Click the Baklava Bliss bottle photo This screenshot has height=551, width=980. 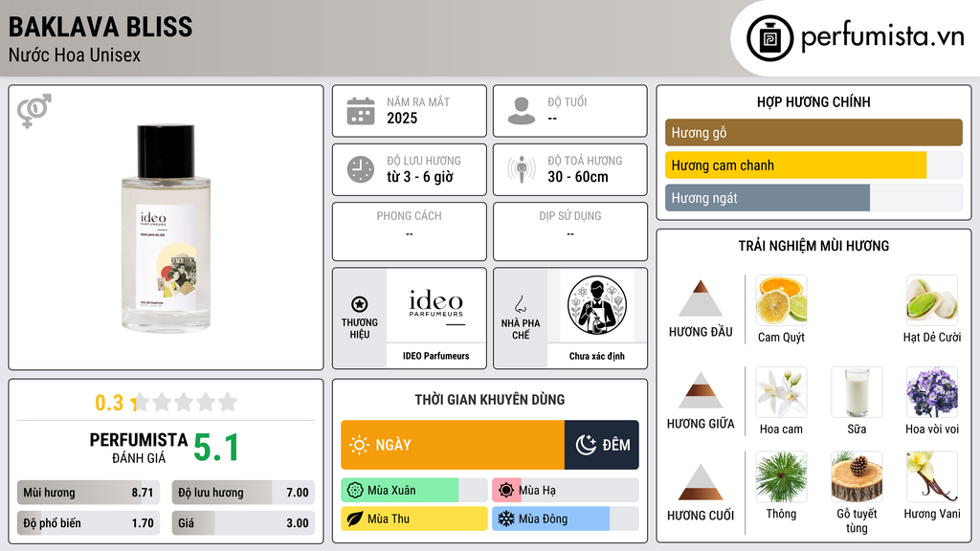click(166, 228)
